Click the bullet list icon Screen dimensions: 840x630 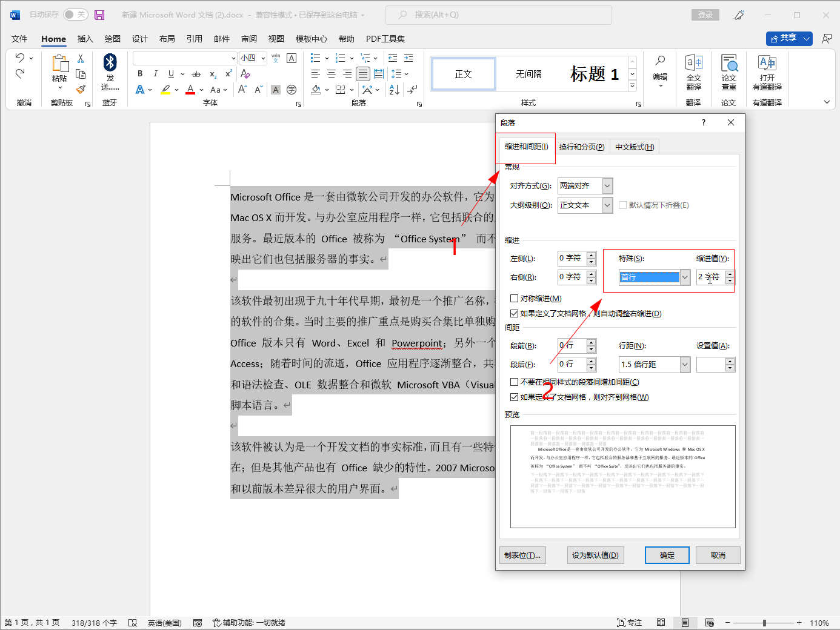pos(315,58)
